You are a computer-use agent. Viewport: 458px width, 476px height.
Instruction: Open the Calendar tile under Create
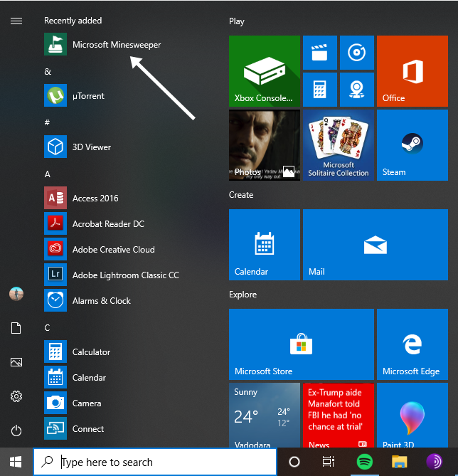point(265,245)
